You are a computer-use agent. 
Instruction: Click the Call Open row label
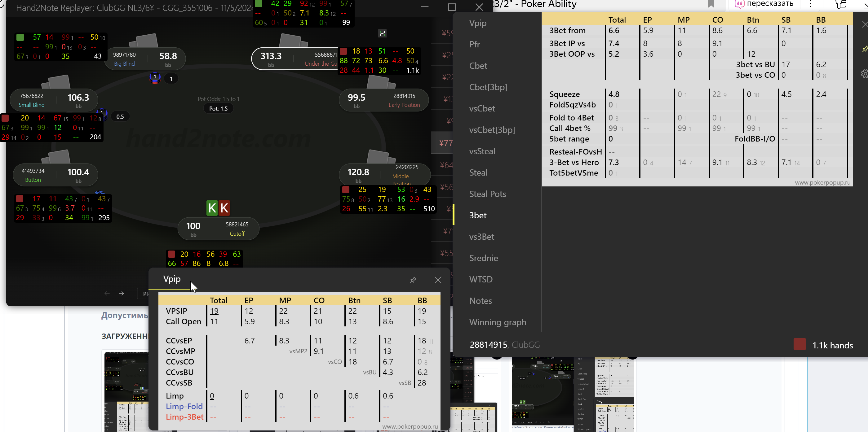(x=183, y=322)
